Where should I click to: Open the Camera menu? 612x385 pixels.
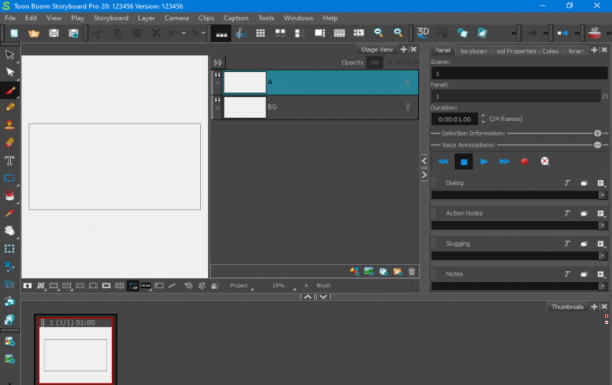pos(176,18)
